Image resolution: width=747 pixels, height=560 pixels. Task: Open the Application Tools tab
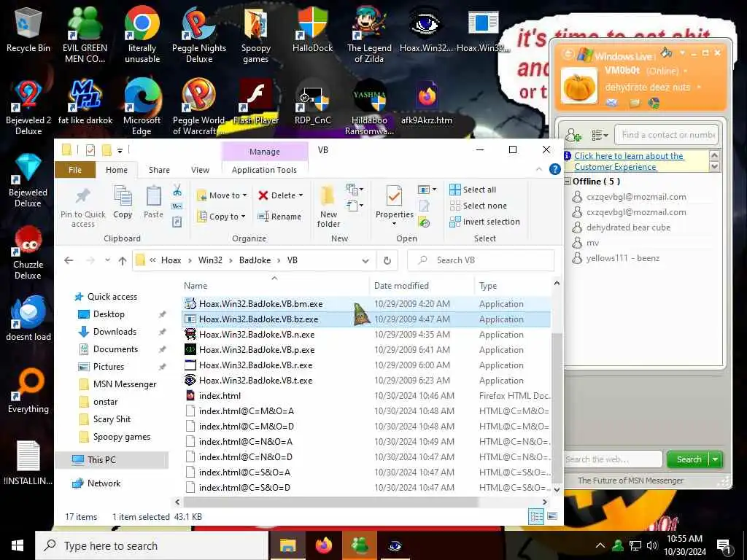click(264, 170)
